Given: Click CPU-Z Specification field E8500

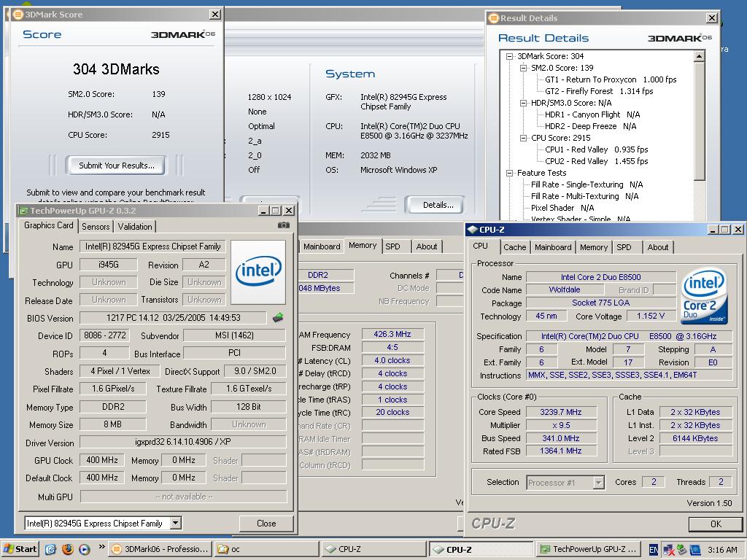Looking at the screenshot, I should tap(629, 336).
